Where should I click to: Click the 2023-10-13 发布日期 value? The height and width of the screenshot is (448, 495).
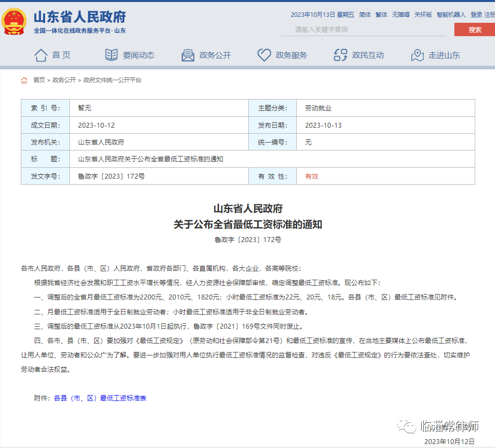(323, 125)
